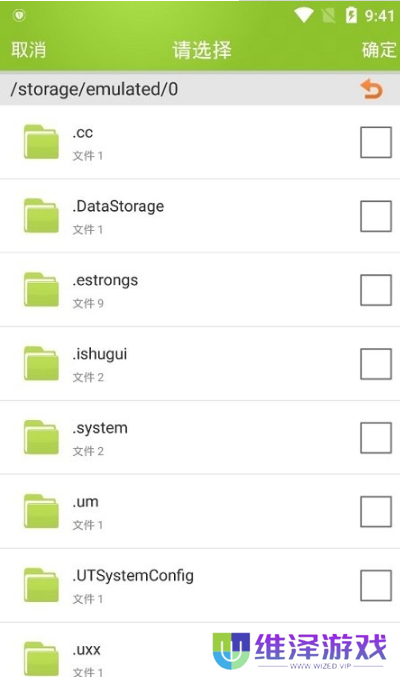Tap the Wi-Fi status bar icon
Screen dimensions: 400x677
tap(304, 16)
